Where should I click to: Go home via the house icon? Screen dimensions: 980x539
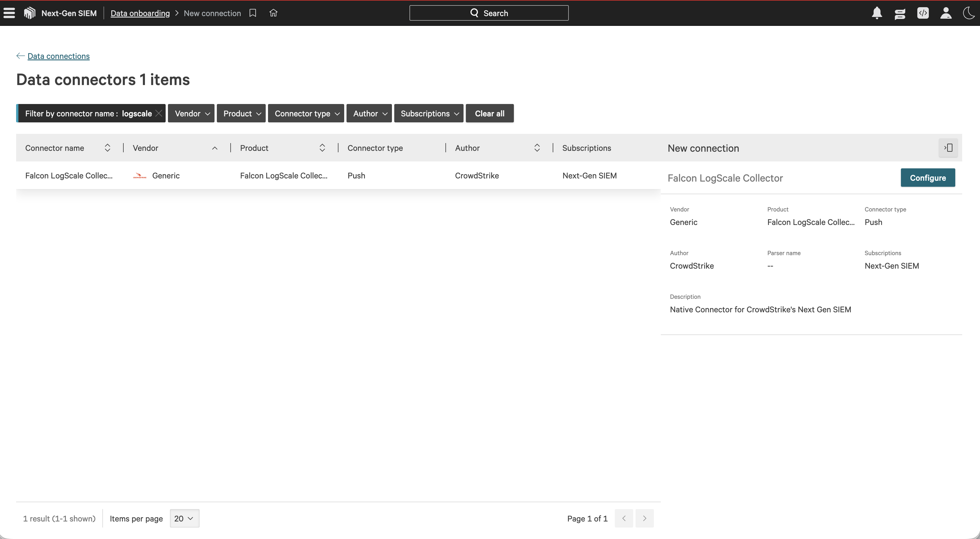(x=273, y=13)
